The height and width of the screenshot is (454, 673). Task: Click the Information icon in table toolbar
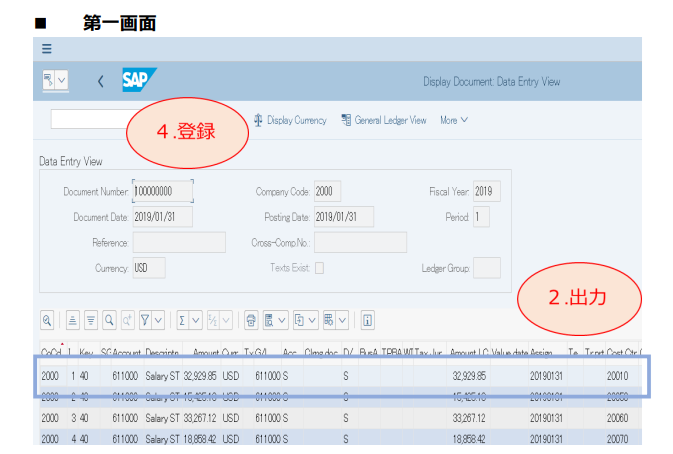pyautogui.click(x=367, y=320)
